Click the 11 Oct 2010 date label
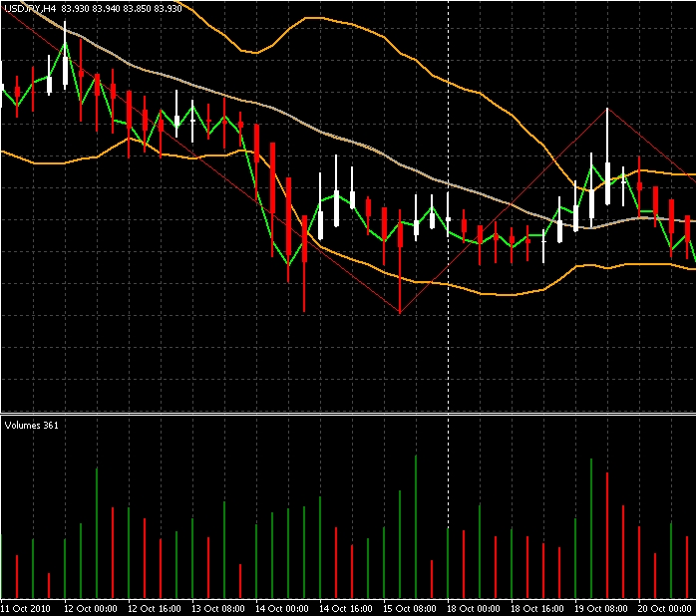 pos(25,608)
